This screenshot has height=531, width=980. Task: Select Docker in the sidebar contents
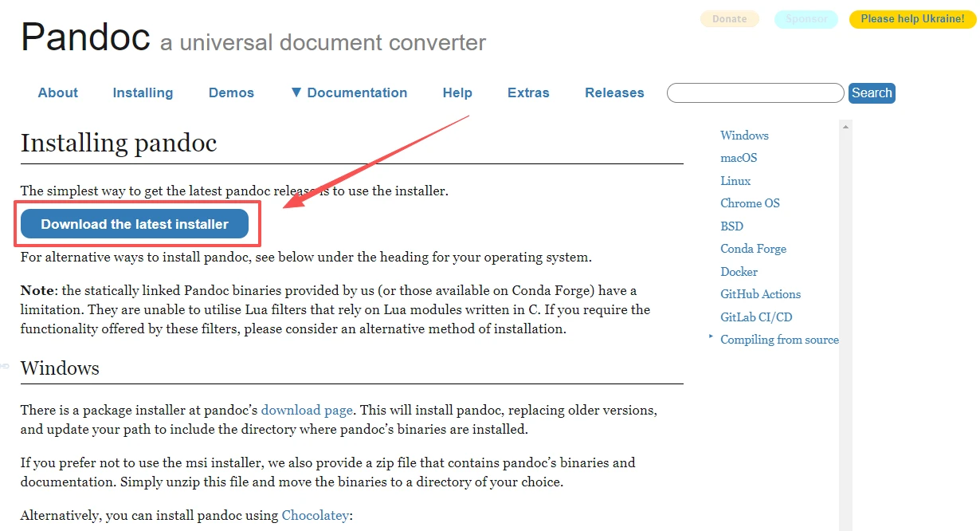[739, 271]
